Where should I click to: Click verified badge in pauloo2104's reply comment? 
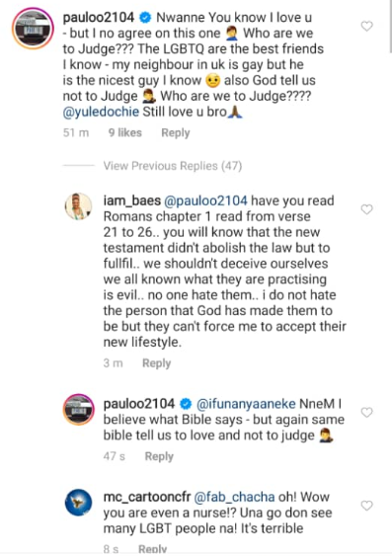(186, 404)
